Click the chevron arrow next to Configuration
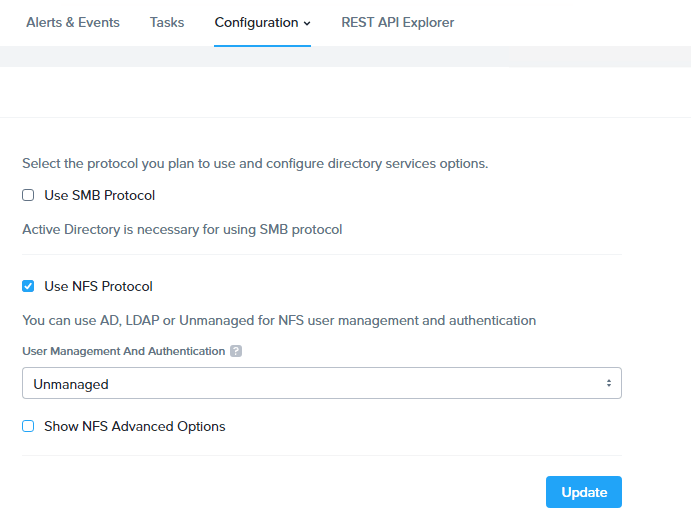 coord(306,23)
